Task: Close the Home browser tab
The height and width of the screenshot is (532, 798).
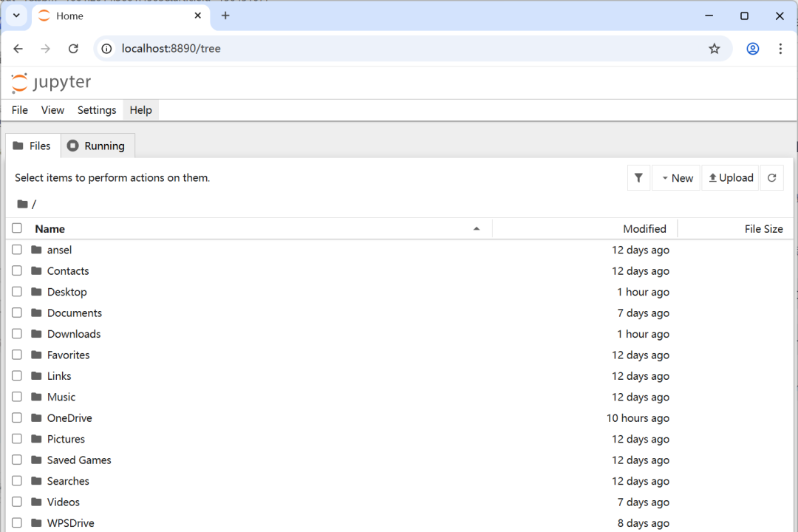Action: (x=198, y=16)
